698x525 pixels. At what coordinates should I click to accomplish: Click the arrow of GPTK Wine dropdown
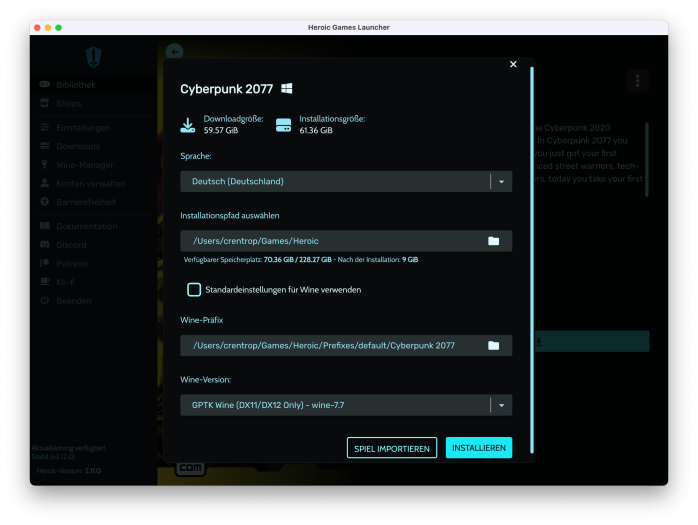(501, 405)
